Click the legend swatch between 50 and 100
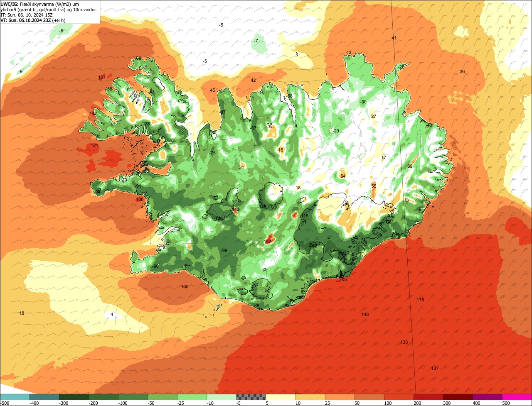Screen dimensions: 532x406 (369, 397)
